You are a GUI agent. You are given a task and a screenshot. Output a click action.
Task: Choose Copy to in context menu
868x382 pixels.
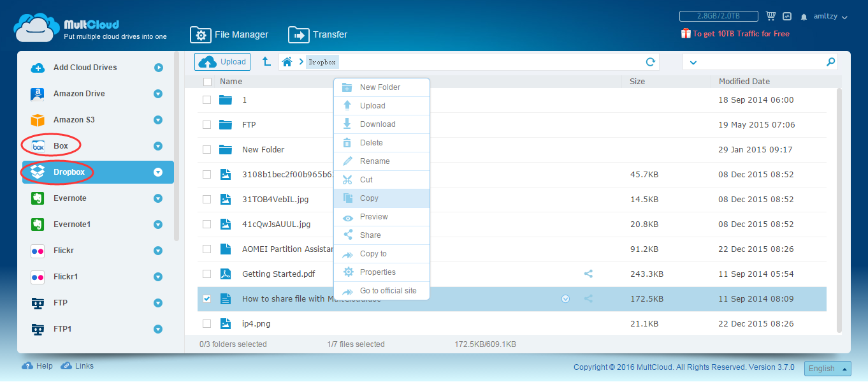click(382, 254)
